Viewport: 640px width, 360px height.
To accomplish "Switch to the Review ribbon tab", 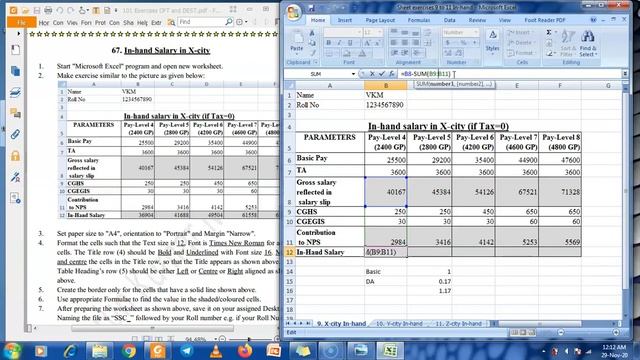I will [477, 20].
